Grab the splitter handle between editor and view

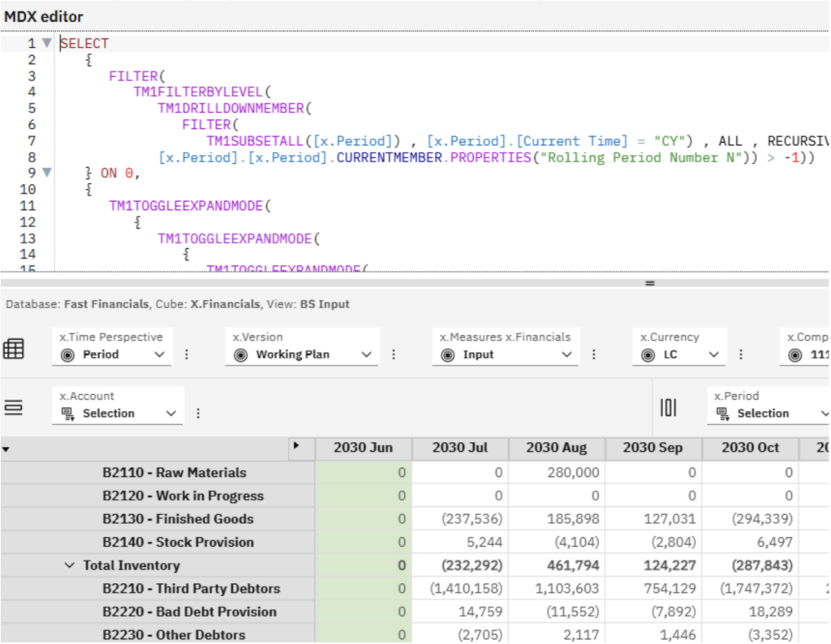648,283
